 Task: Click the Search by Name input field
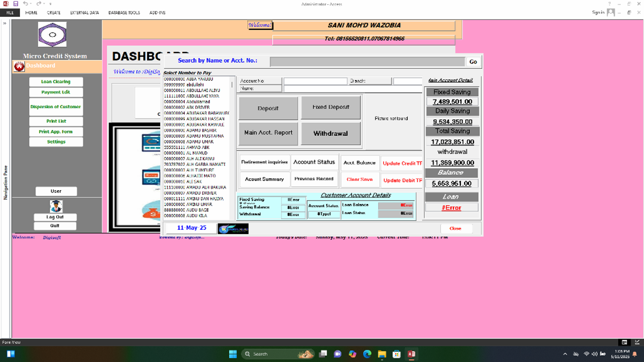(367, 62)
